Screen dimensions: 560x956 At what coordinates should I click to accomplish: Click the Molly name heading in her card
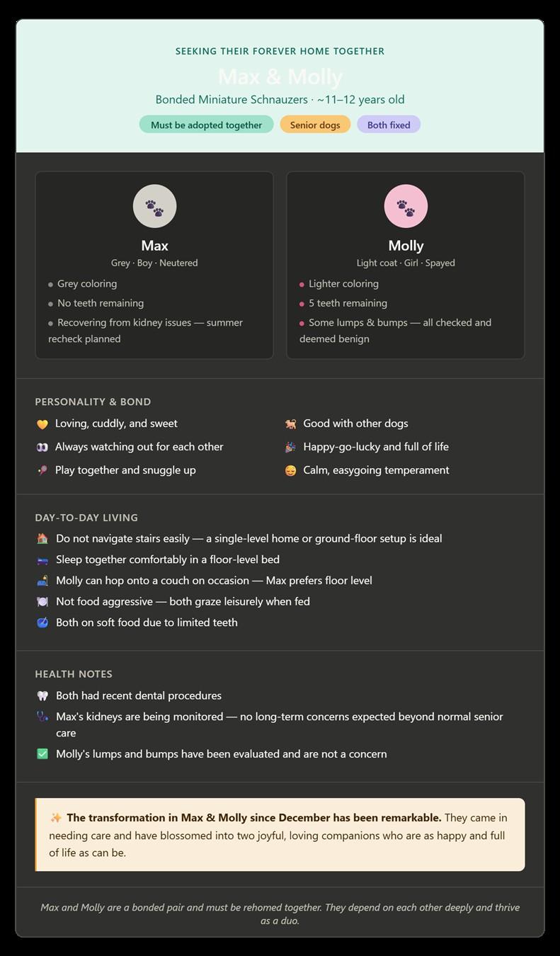tap(406, 246)
